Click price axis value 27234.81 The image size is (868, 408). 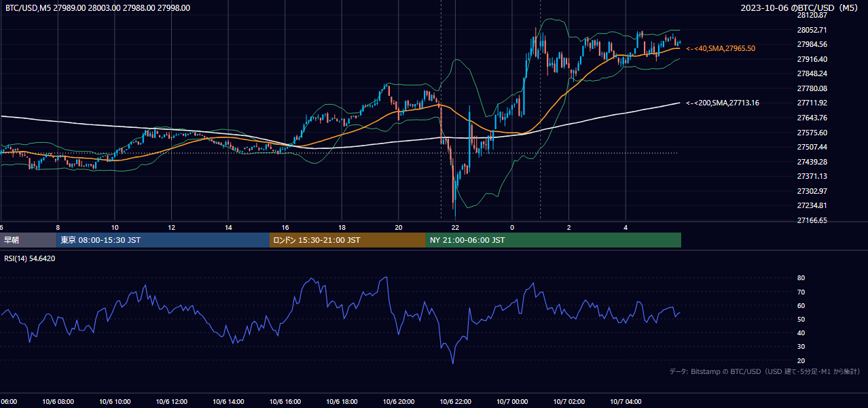coord(812,205)
